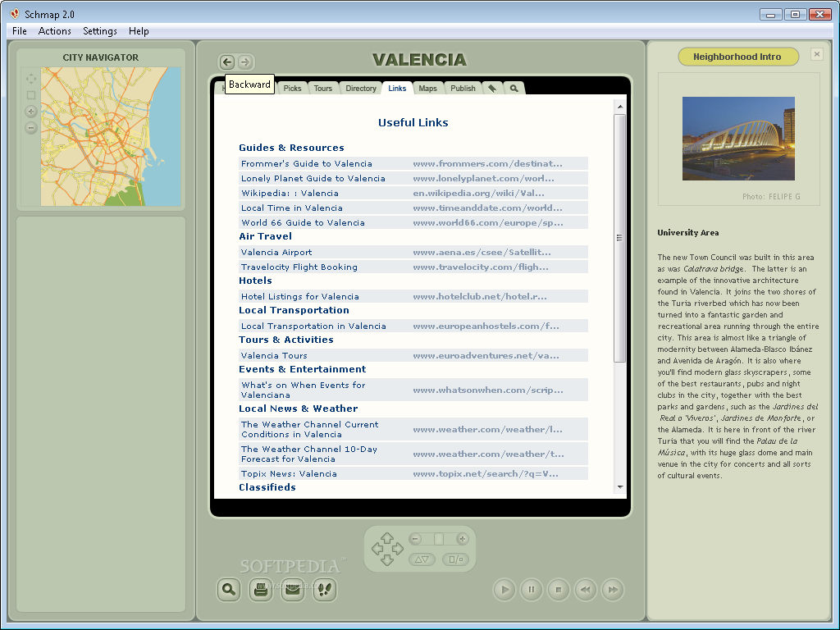Click the triangles up/down toggle button
Screen dimensions: 840x630
click(x=422, y=559)
